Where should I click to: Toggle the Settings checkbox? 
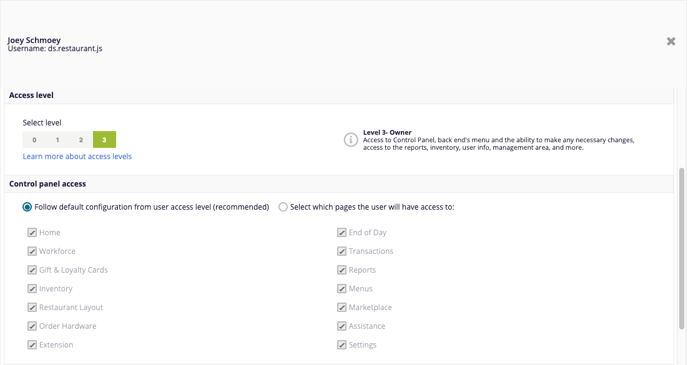[342, 345]
